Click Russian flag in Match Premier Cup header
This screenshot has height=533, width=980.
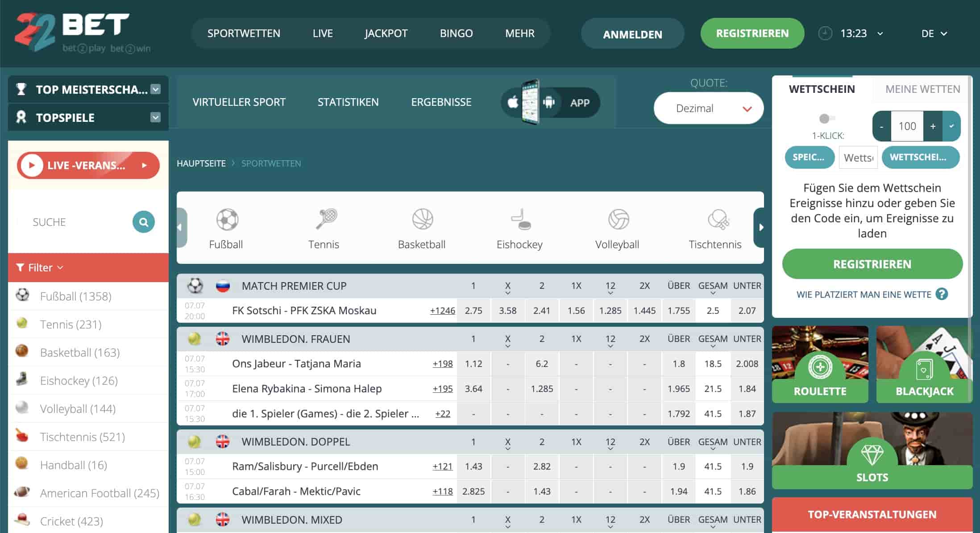tap(223, 286)
